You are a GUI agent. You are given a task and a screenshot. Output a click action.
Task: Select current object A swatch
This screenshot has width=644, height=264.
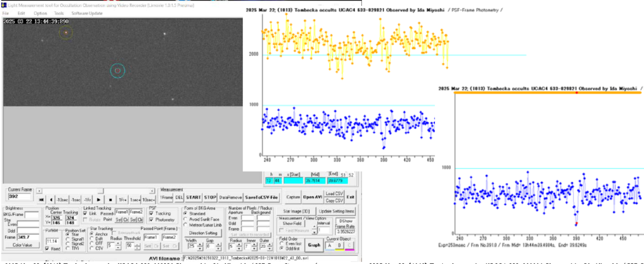329,245
